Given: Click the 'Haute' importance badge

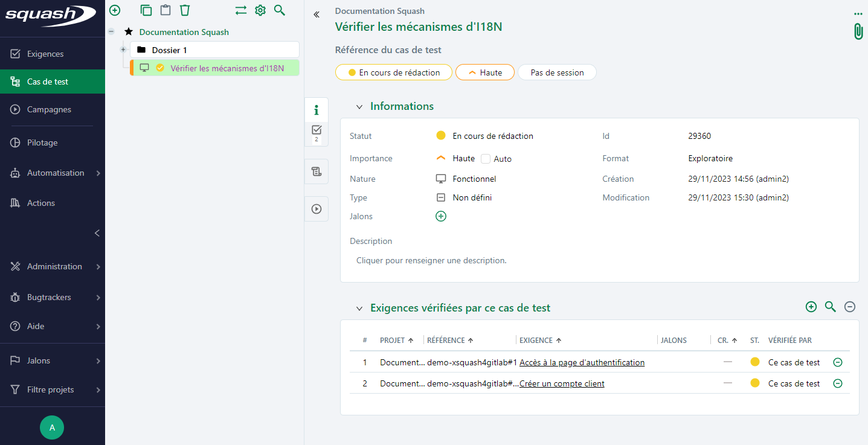Looking at the screenshot, I should click(x=484, y=72).
